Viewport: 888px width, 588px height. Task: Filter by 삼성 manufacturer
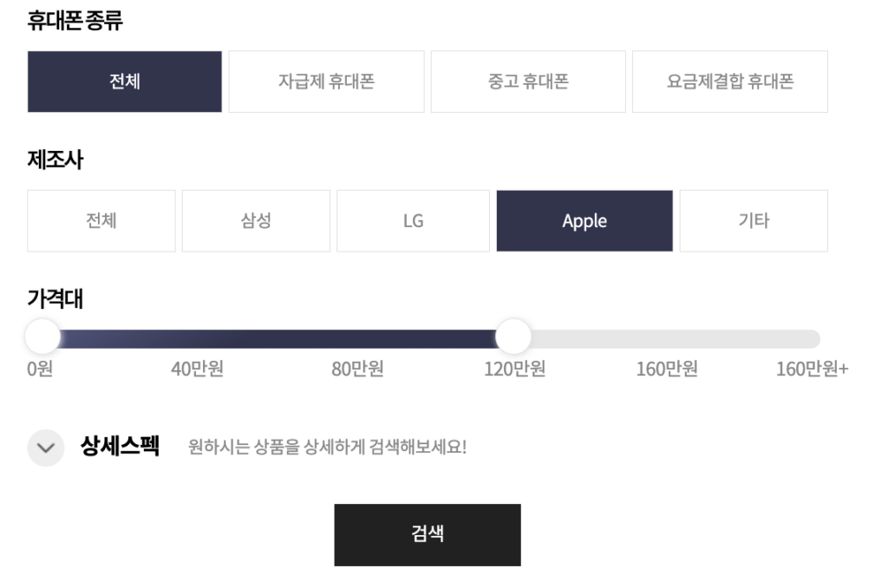pyautogui.click(x=256, y=221)
